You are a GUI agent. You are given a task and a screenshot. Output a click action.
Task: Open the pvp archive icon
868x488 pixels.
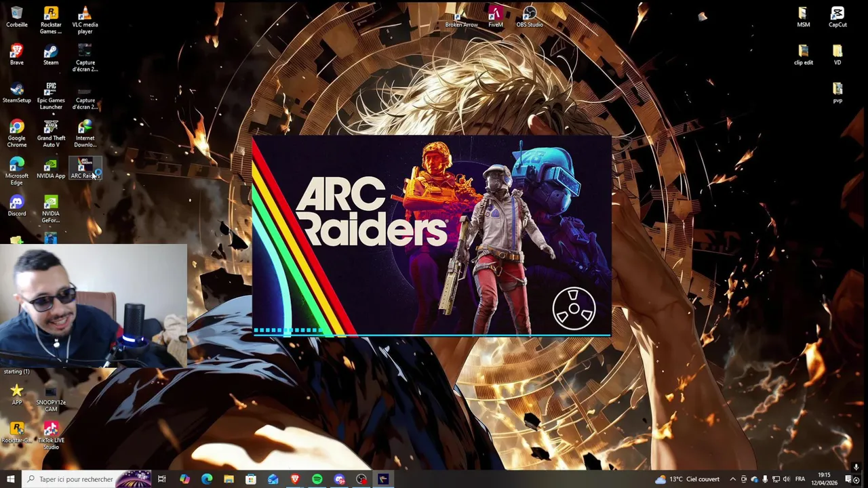click(x=837, y=93)
